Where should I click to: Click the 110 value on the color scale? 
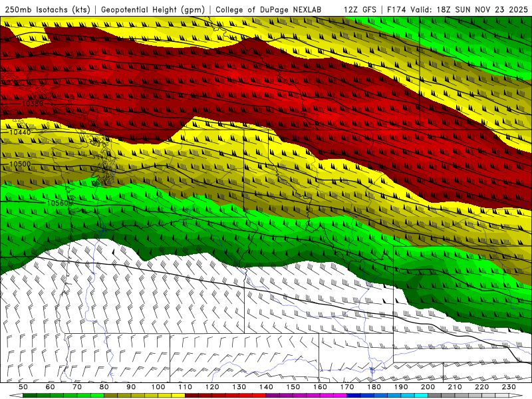point(185,387)
